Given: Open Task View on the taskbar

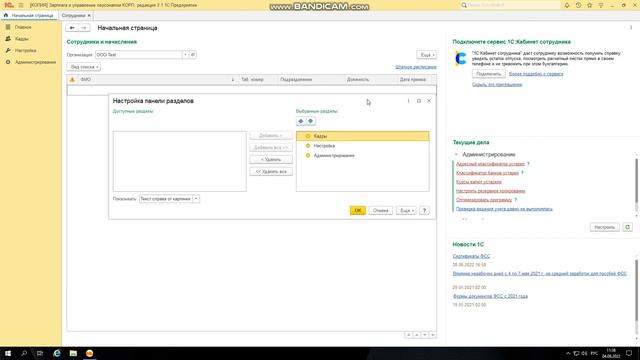Looking at the screenshot, I should (40, 353).
